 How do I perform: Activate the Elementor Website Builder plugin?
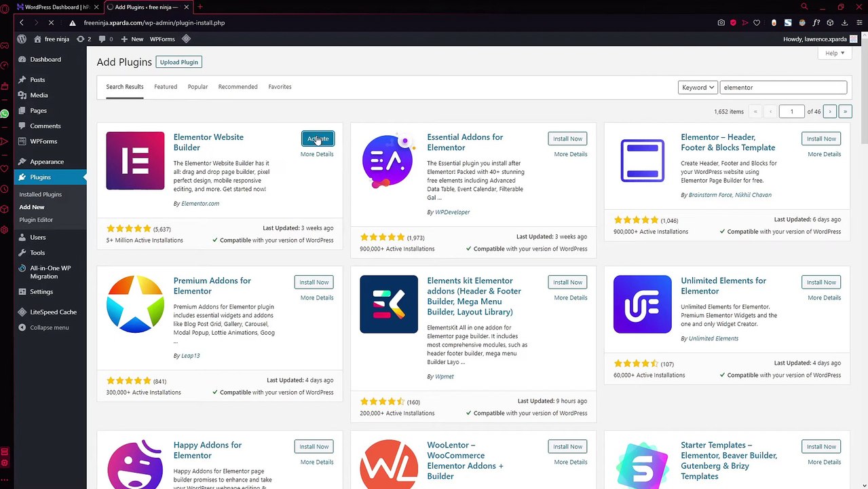pyautogui.click(x=318, y=139)
